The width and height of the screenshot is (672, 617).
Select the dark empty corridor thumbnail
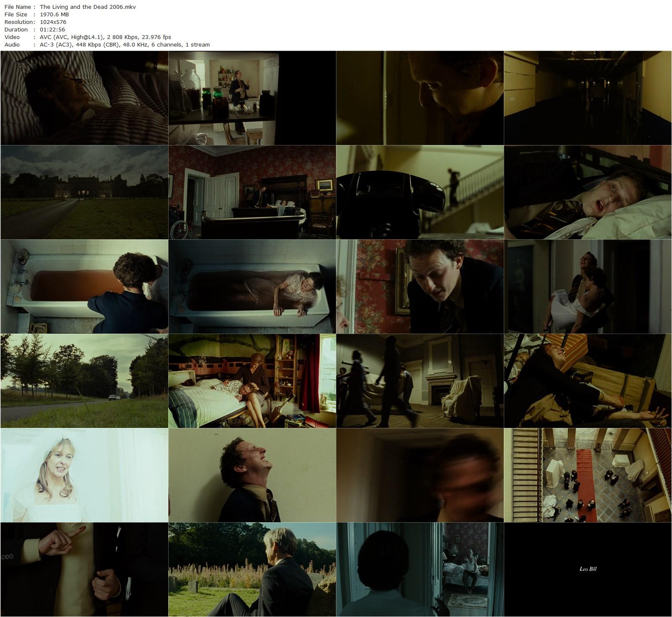pos(588,98)
